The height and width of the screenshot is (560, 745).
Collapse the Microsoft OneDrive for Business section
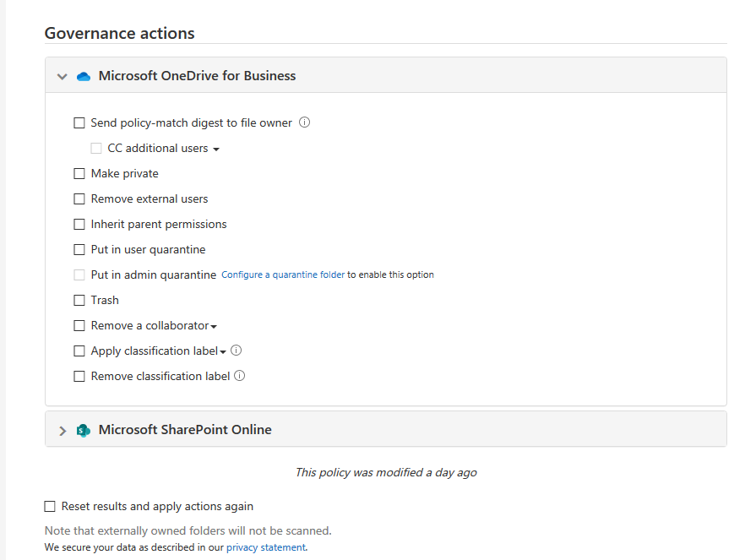[63, 77]
